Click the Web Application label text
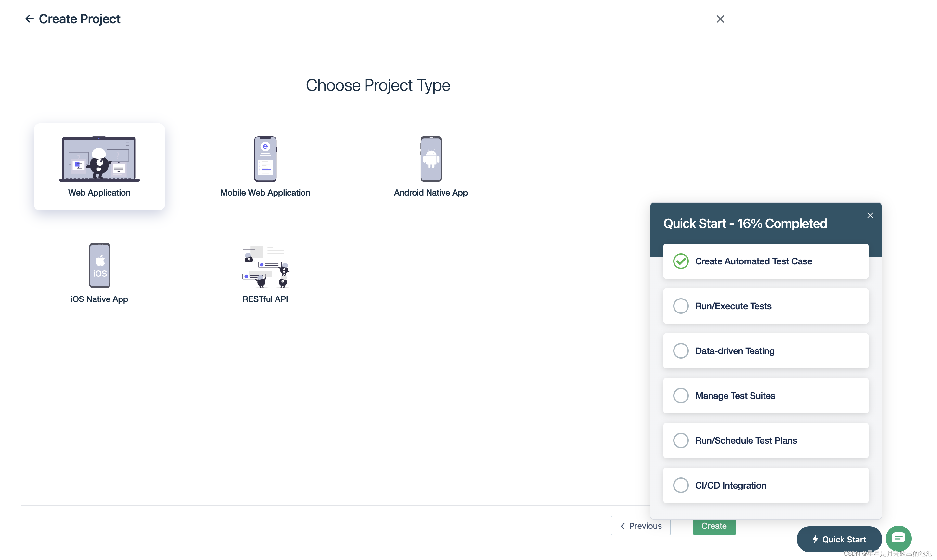The height and width of the screenshot is (560, 937). point(99,192)
